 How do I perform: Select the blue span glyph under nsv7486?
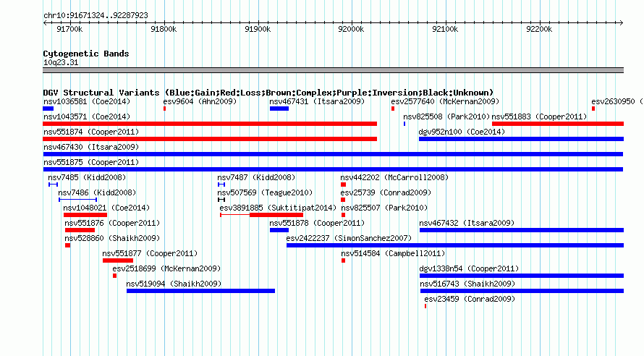tap(77, 200)
